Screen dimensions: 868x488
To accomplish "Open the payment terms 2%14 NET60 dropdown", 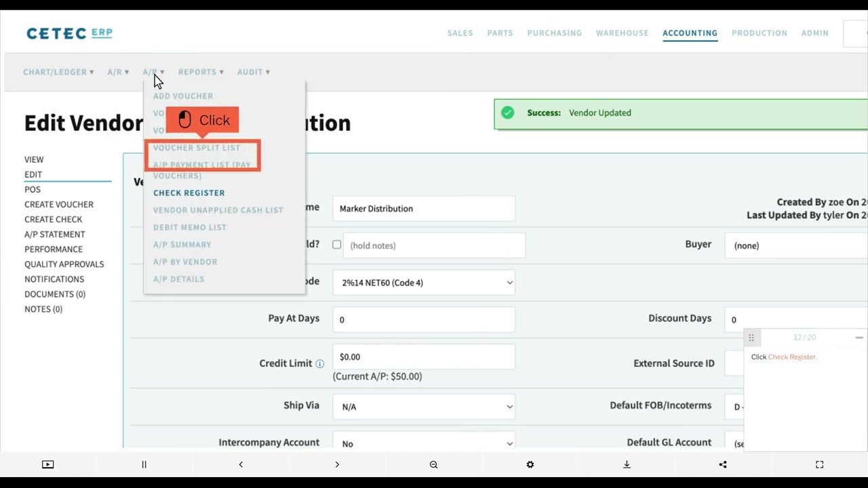I will (424, 283).
